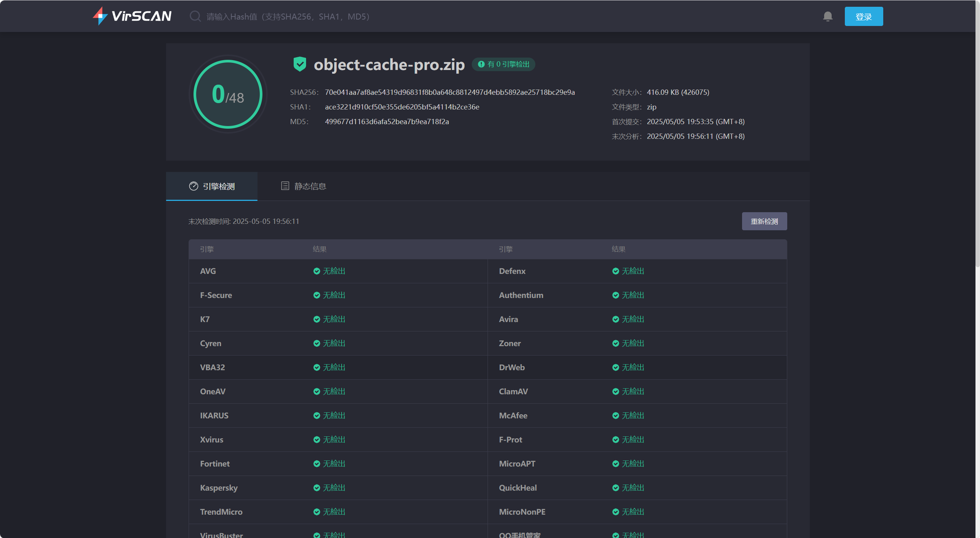Click the VirSCAN logo
This screenshot has width=980, height=538.
click(132, 16)
